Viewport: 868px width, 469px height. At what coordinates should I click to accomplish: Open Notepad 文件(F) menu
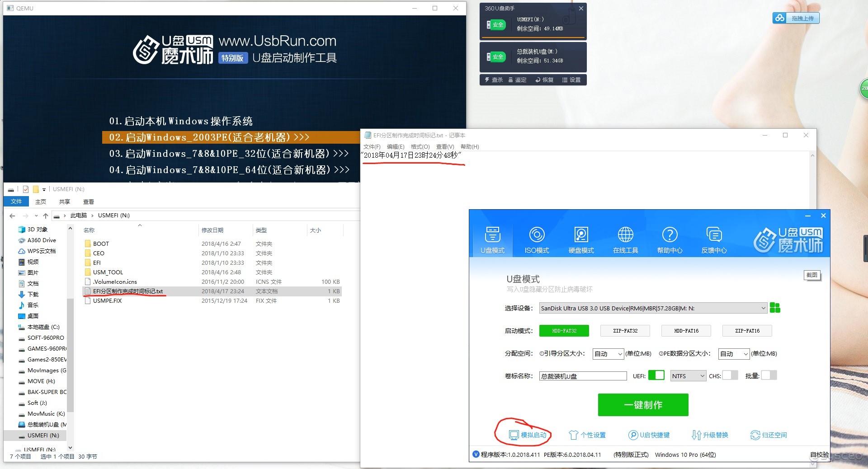pyautogui.click(x=372, y=146)
